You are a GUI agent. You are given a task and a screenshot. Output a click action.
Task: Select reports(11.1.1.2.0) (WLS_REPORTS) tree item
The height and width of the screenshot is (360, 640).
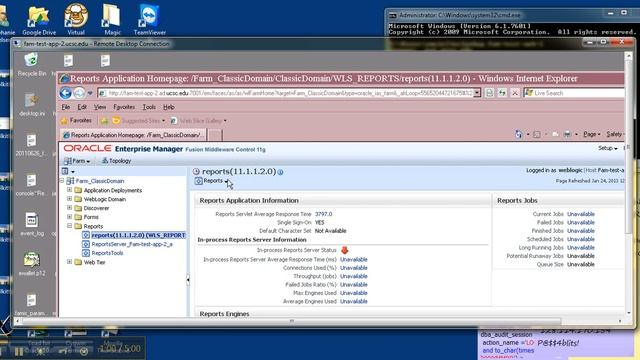(138, 235)
